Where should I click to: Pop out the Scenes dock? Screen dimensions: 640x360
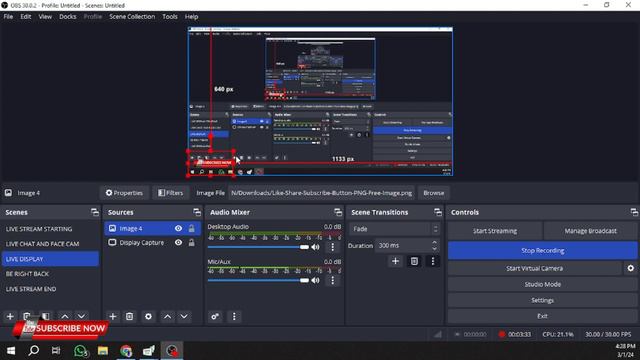tap(95, 212)
